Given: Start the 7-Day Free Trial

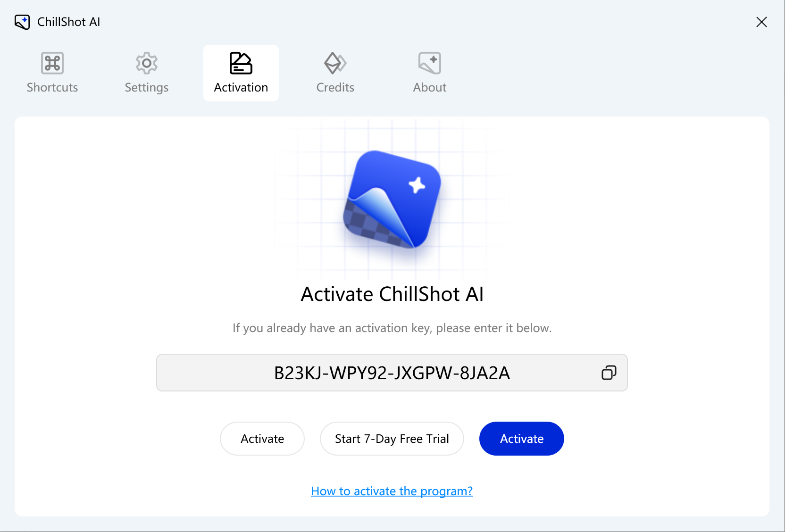Looking at the screenshot, I should coord(392,439).
